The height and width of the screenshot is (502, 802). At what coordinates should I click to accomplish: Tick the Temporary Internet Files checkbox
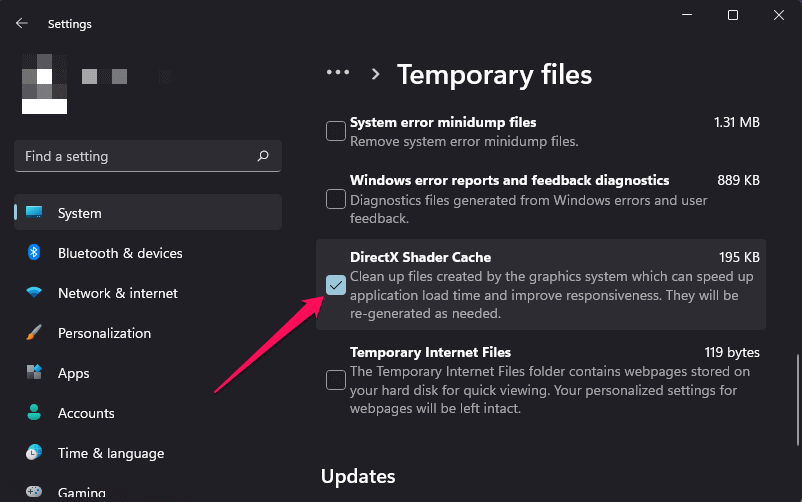pos(336,380)
